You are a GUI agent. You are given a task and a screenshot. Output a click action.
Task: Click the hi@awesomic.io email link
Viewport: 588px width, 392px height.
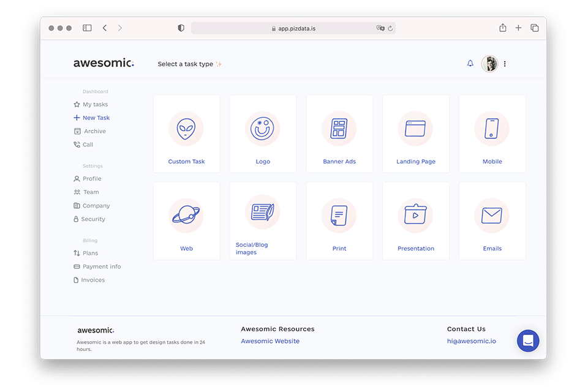point(472,341)
